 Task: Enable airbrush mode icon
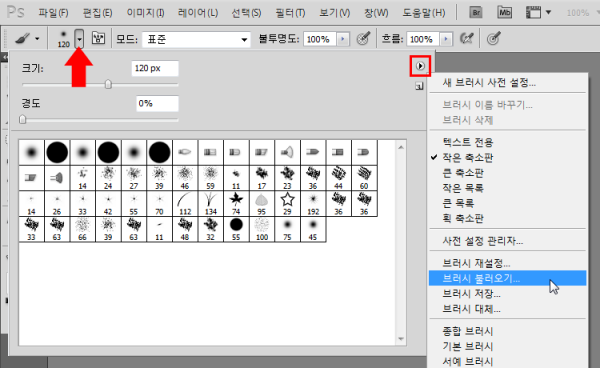(x=466, y=38)
